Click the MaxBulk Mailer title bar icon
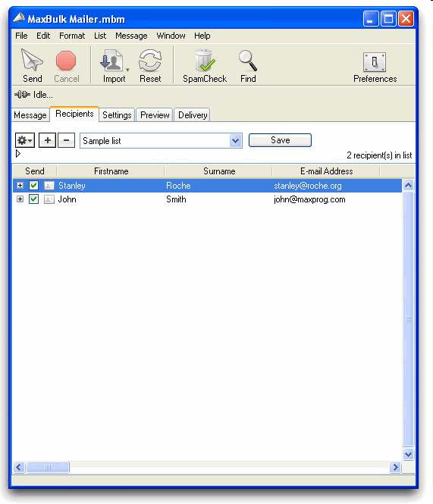This screenshot has height=504, width=433. [x=19, y=18]
